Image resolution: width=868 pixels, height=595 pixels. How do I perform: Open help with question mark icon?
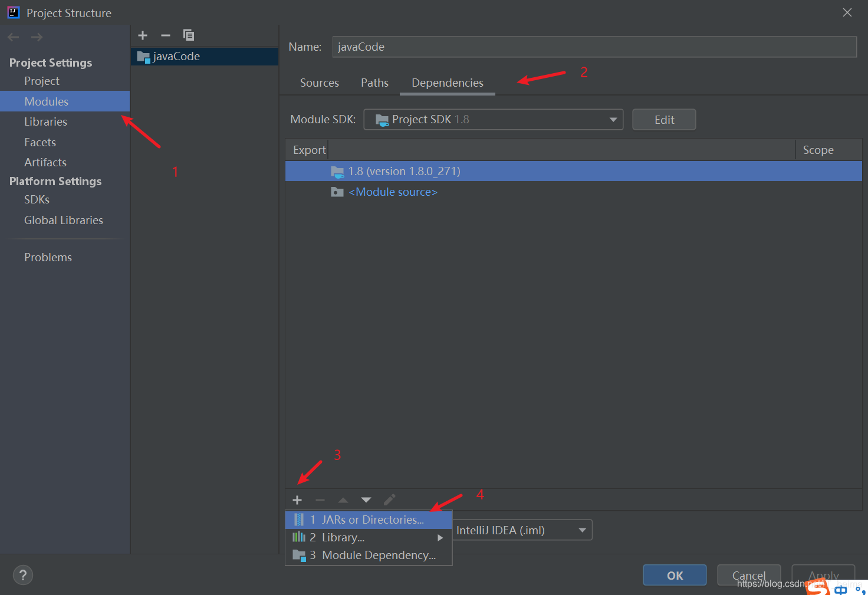tap(23, 575)
